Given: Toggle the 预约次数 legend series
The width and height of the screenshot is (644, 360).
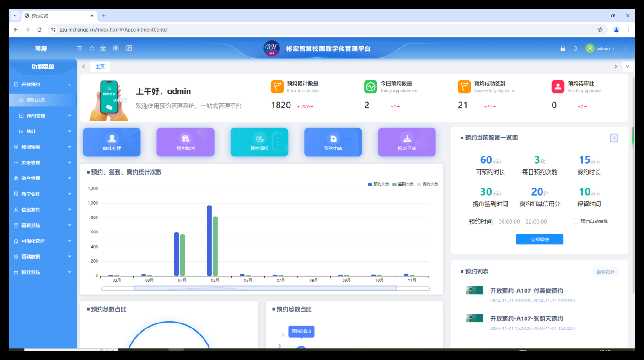Looking at the screenshot, I should (379, 184).
